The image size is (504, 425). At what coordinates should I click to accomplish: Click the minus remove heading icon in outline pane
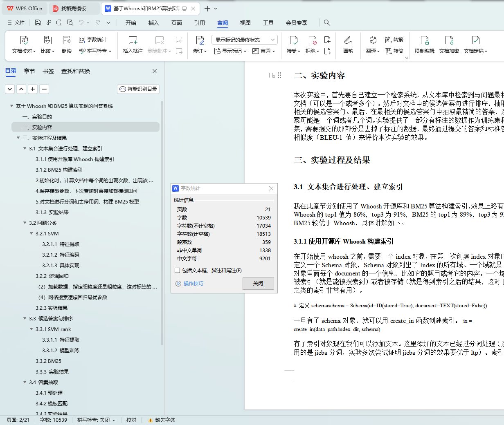pos(45,89)
